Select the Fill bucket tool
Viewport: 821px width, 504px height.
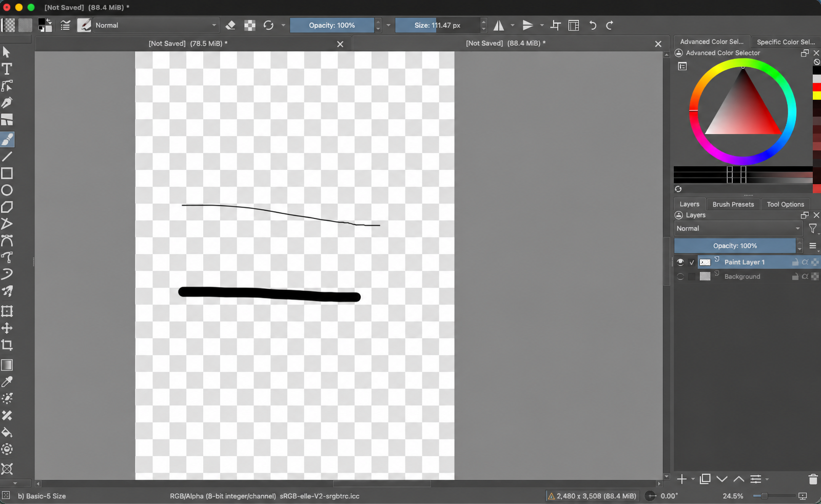point(7,432)
